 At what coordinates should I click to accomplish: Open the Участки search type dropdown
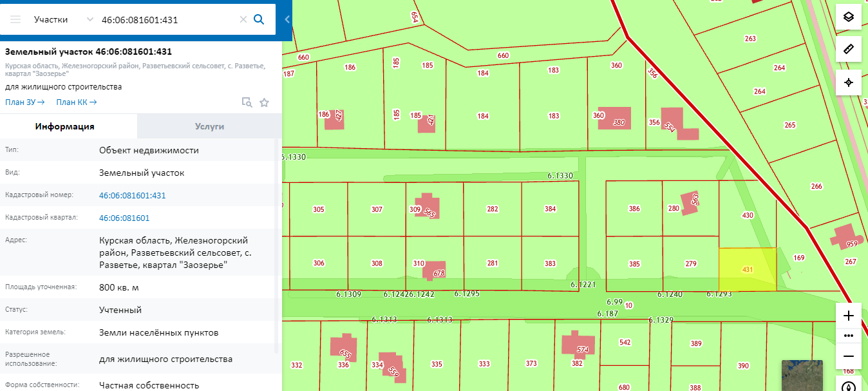pos(64,19)
